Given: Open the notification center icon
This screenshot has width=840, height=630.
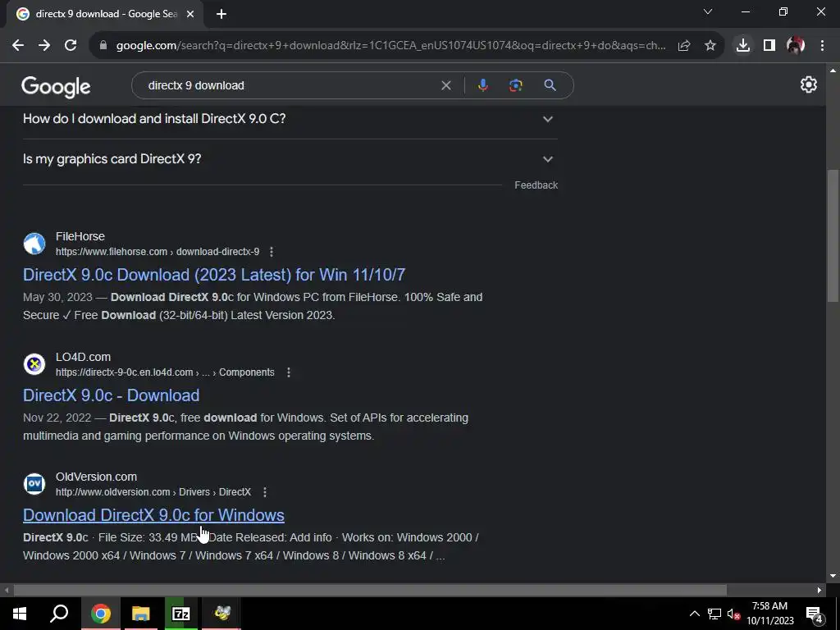Looking at the screenshot, I should coord(815,614).
